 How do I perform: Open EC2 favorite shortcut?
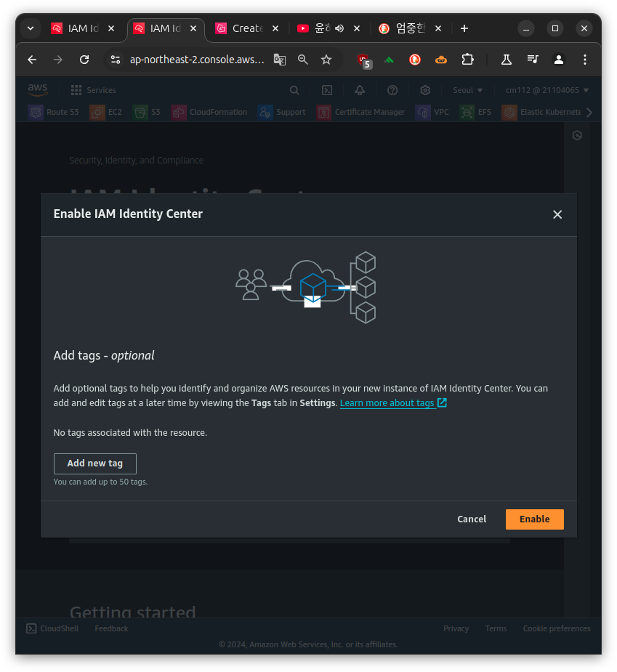106,113
